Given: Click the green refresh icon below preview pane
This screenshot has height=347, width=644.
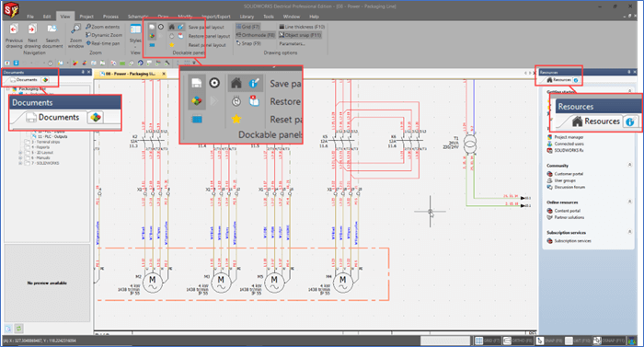Looking at the screenshot, I should pos(18,328).
